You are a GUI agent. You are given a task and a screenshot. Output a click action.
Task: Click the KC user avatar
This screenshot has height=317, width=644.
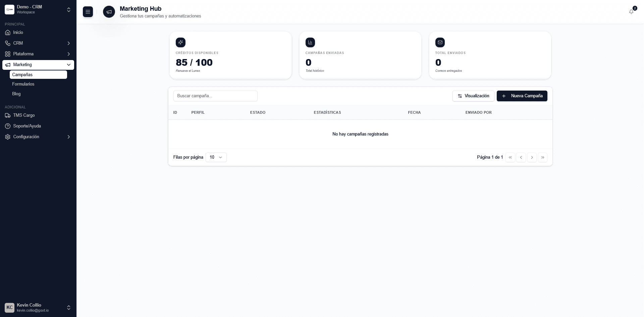point(9,308)
